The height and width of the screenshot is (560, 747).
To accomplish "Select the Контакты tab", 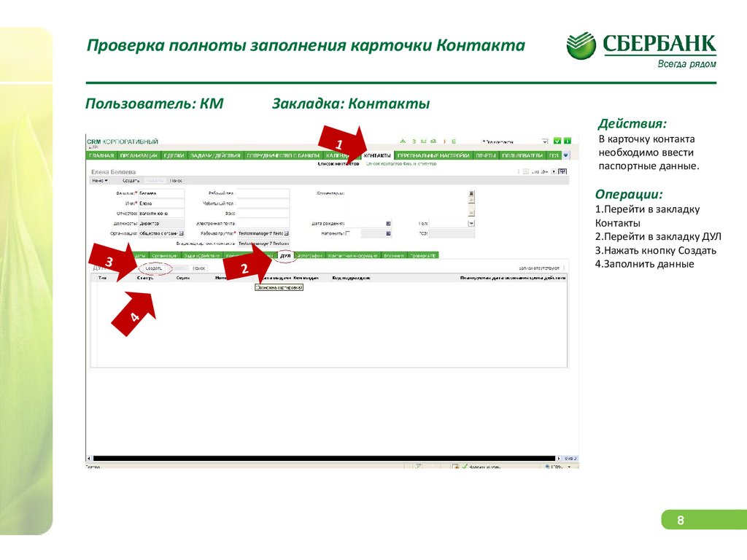I will coord(377,156).
